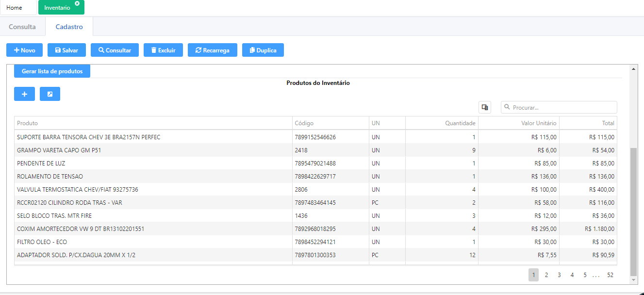Click the scrollbar down arrow
This screenshot has width=644, height=295.
(633, 280)
